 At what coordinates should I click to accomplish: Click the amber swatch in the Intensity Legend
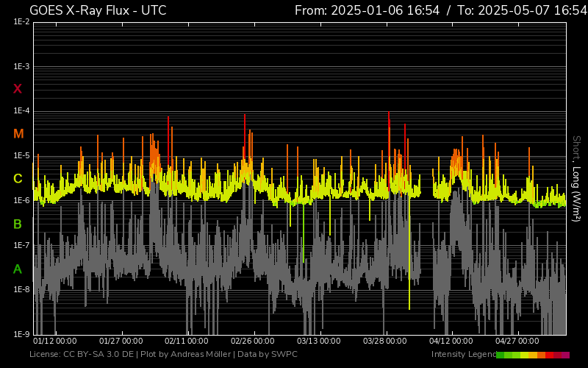pyautogui.click(x=533, y=355)
